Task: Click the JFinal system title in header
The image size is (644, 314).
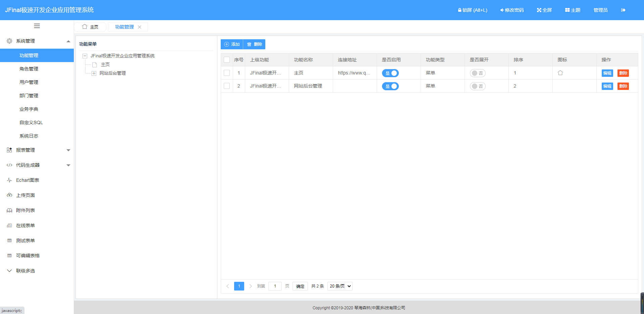Action: pyautogui.click(x=49, y=10)
